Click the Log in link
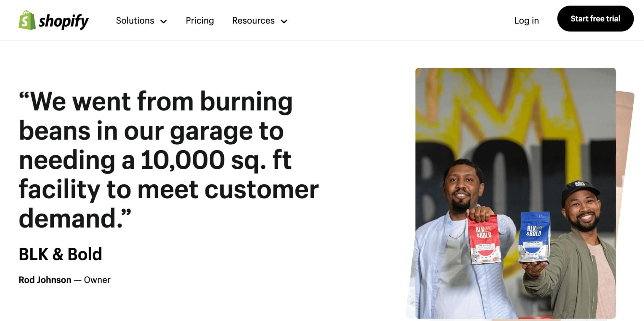The width and height of the screenshot is (644, 321). point(526,21)
